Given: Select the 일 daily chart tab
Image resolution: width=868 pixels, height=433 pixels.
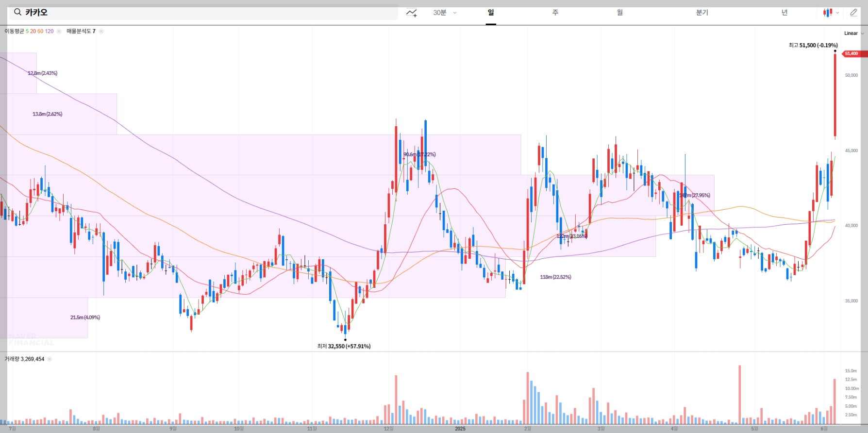Looking at the screenshot, I should pyautogui.click(x=491, y=13).
